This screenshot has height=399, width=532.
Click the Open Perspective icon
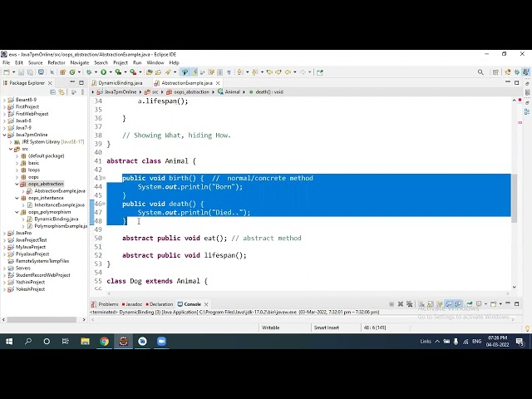point(495,72)
